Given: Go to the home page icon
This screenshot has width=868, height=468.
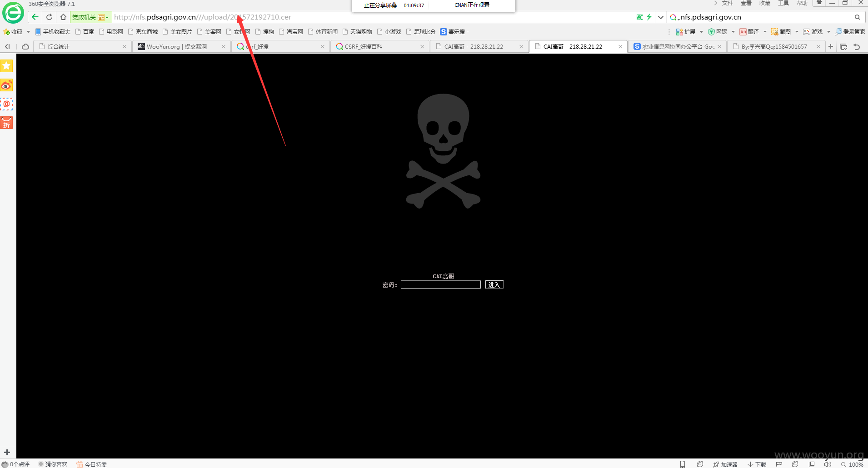Looking at the screenshot, I should 63,17.
